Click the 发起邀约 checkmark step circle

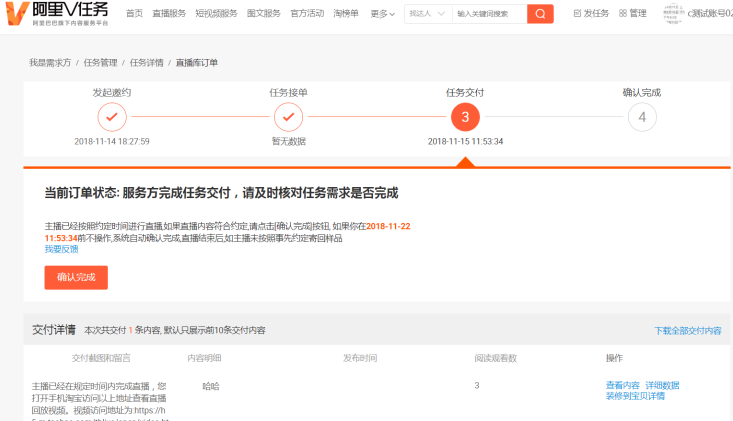(112, 117)
